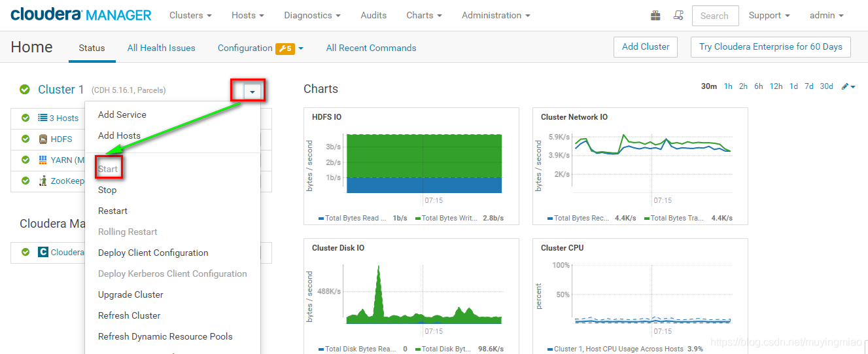The image size is (868, 354).
Task: Click in the Search field
Action: coord(715,16)
